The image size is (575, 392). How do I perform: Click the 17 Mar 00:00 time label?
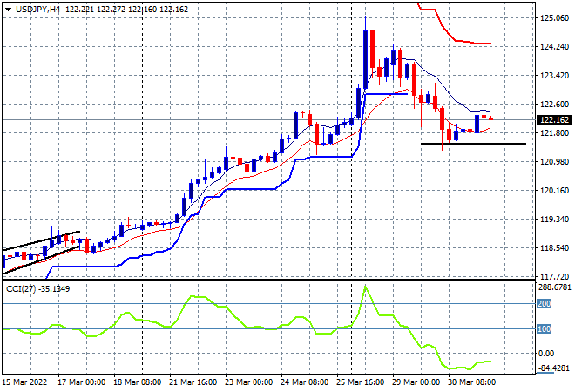tap(81, 382)
